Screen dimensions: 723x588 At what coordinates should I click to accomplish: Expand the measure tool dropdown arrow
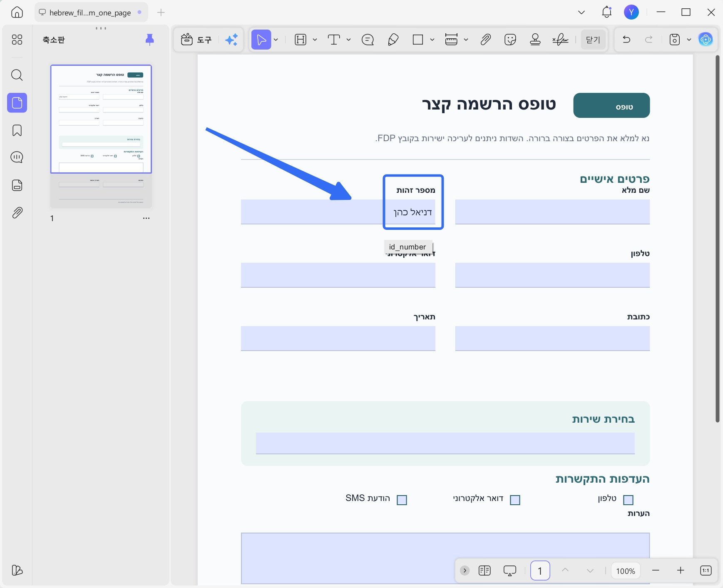pyautogui.click(x=466, y=40)
